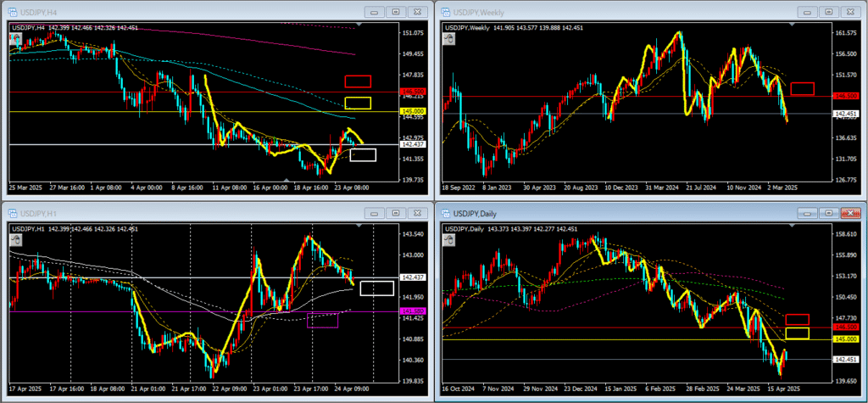Minimize the USDJPY,Weekly chart window
868x403 pixels.
pyautogui.click(x=808, y=12)
